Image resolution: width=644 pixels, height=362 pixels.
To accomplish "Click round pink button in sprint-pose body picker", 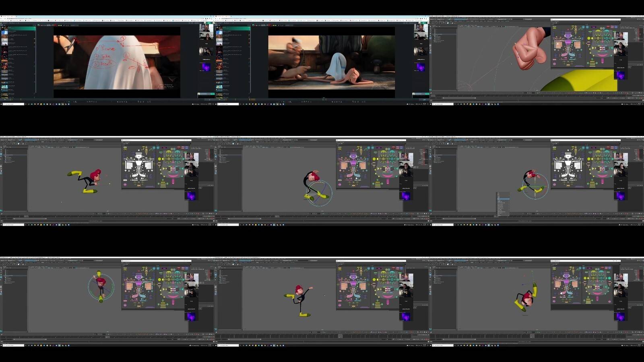I will (125, 184).
